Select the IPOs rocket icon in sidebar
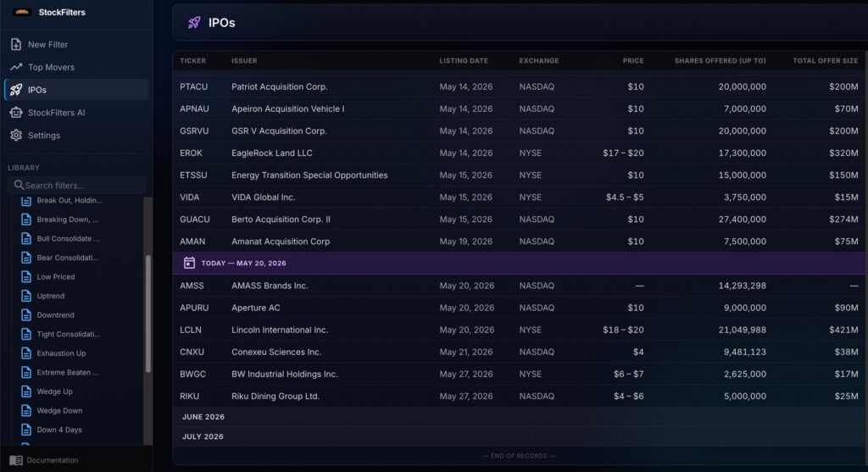 pos(16,90)
